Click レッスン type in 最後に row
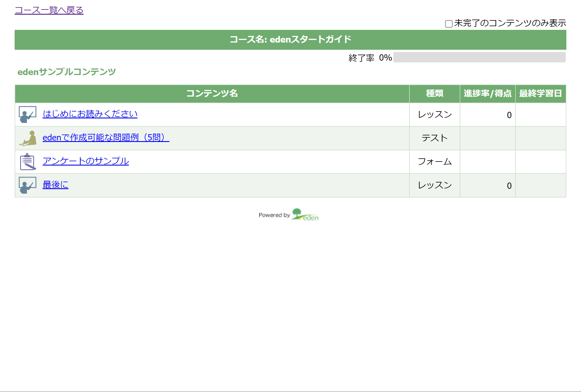Screen dimensions: 581x392 [x=434, y=185]
